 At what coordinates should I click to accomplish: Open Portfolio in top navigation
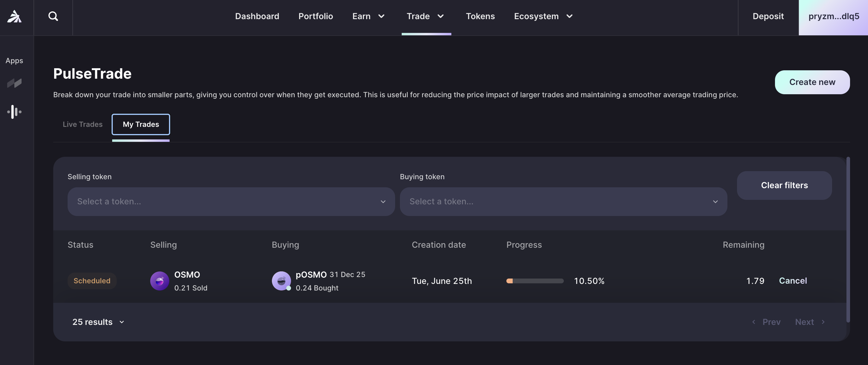(316, 16)
